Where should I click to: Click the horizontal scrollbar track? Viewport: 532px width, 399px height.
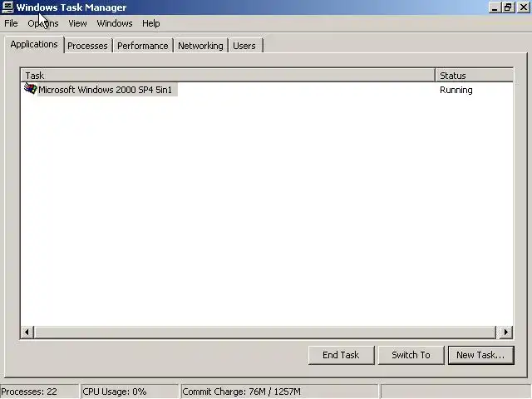point(265,332)
